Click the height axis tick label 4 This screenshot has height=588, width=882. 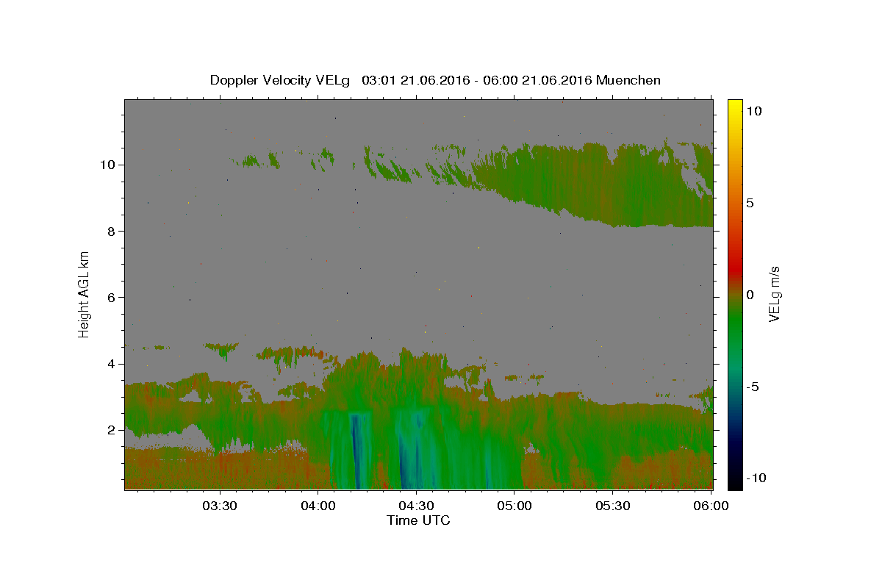(112, 364)
